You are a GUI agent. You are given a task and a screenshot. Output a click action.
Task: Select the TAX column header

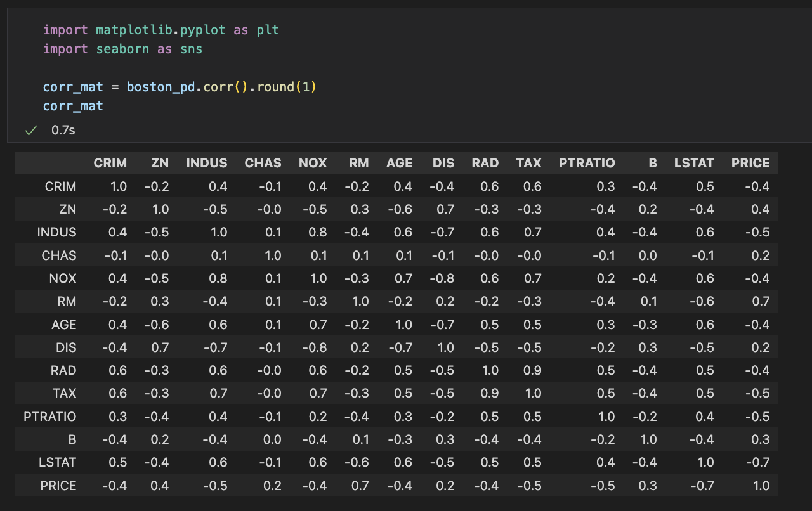tap(529, 163)
